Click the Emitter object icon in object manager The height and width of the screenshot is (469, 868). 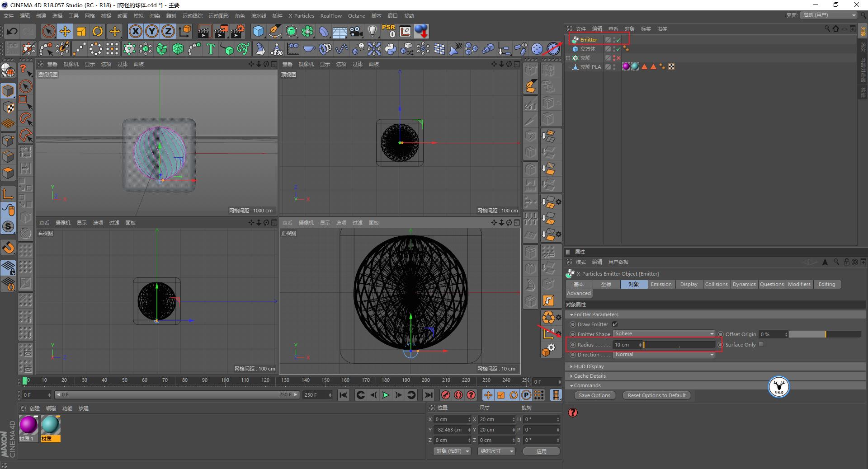[574, 40]
